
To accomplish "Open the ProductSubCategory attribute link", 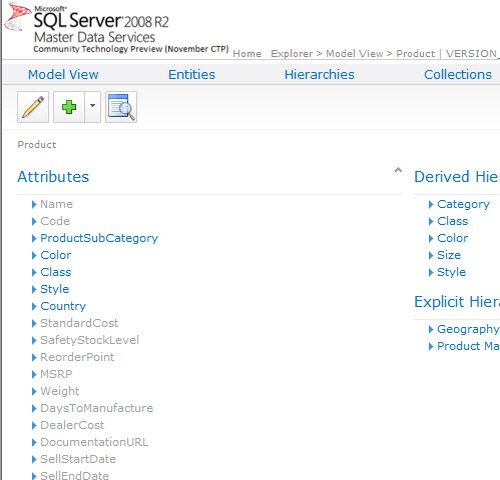I will 99,238.
